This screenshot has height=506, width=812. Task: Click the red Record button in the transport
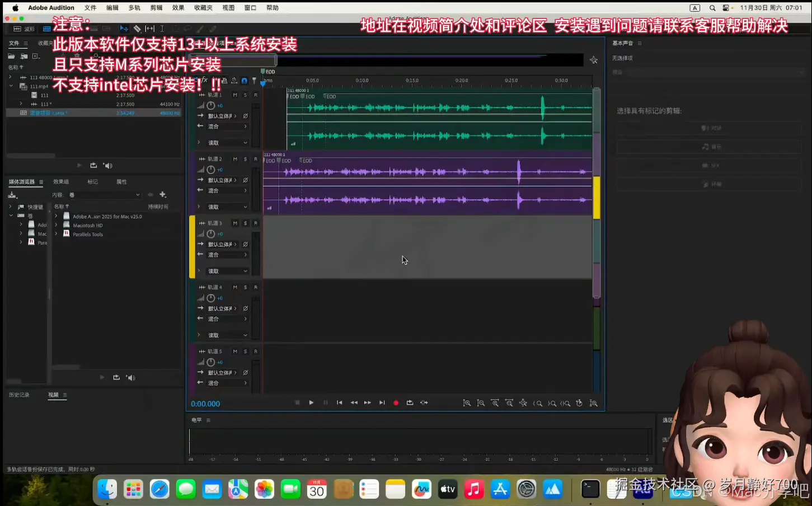pyautogui.click(x=396, y=402)
